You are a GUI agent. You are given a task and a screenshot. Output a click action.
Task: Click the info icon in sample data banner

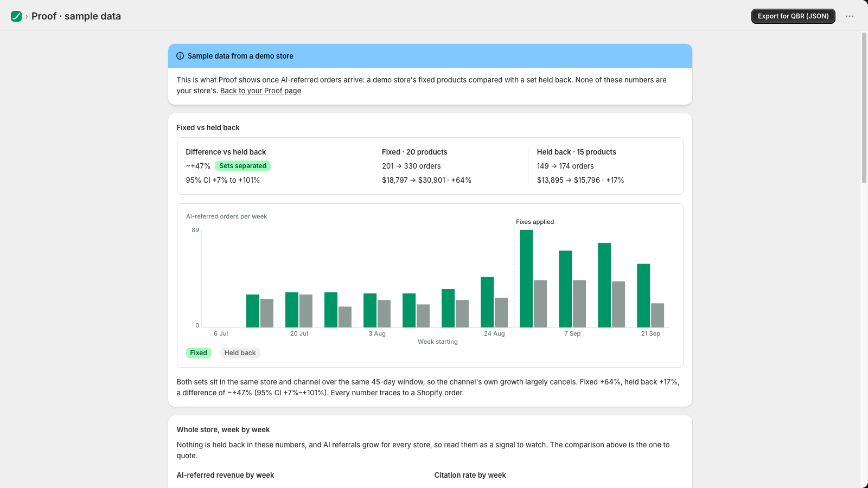click(180, 56)
